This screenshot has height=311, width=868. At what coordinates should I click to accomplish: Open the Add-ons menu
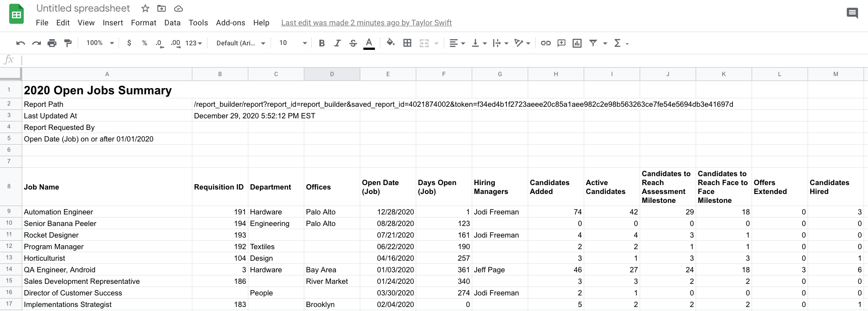(x=230, y=23)
